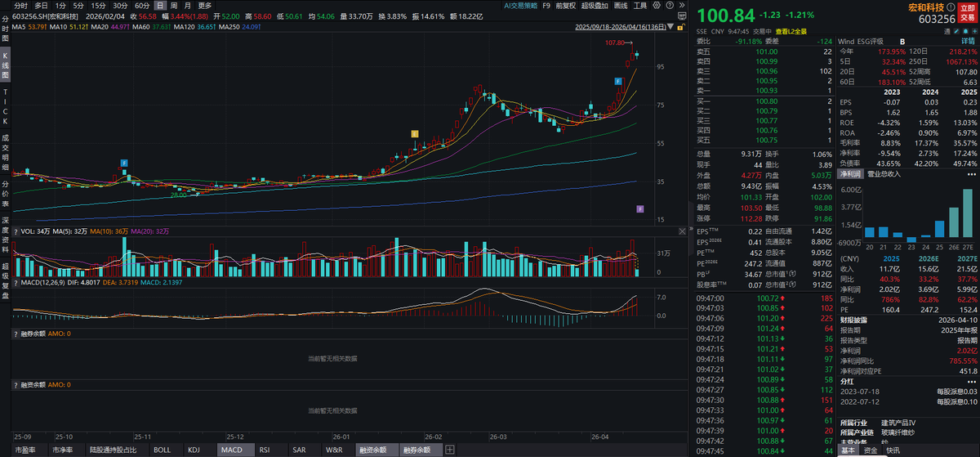
Task: Select the 周 weekly period
Action: 174,5
